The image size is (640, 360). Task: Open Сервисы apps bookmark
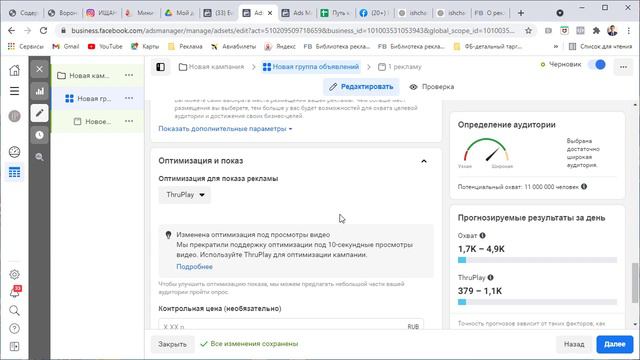pyautogui.click(x=26, y=47)
